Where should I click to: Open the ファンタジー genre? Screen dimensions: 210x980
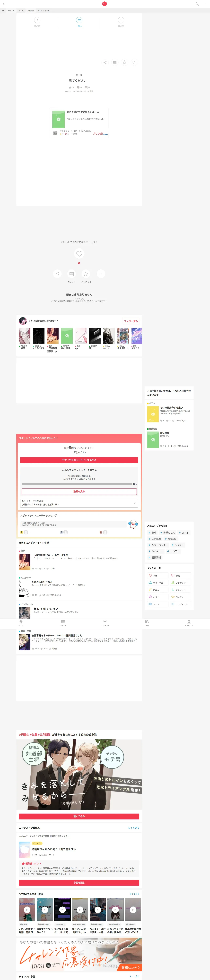point(180,582)
